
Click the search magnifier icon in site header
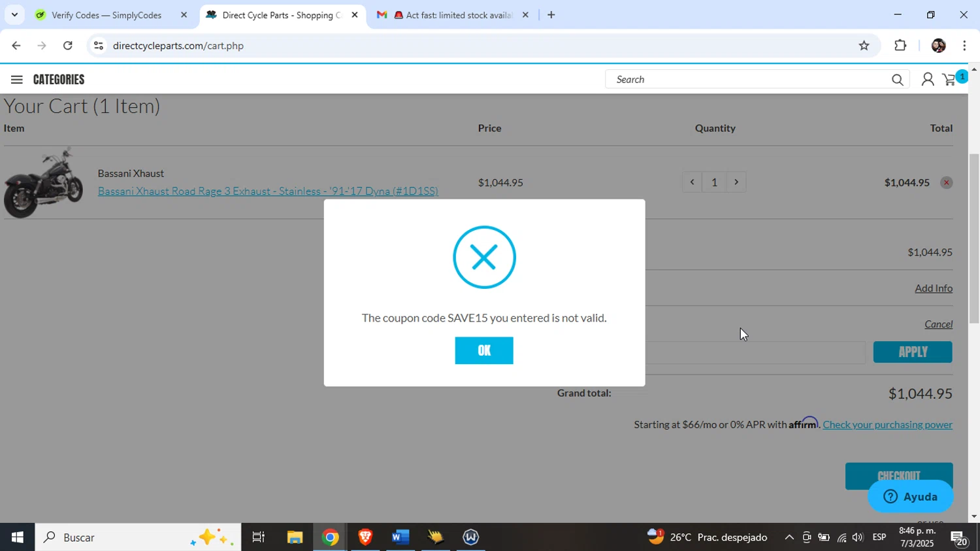(897, 80)
